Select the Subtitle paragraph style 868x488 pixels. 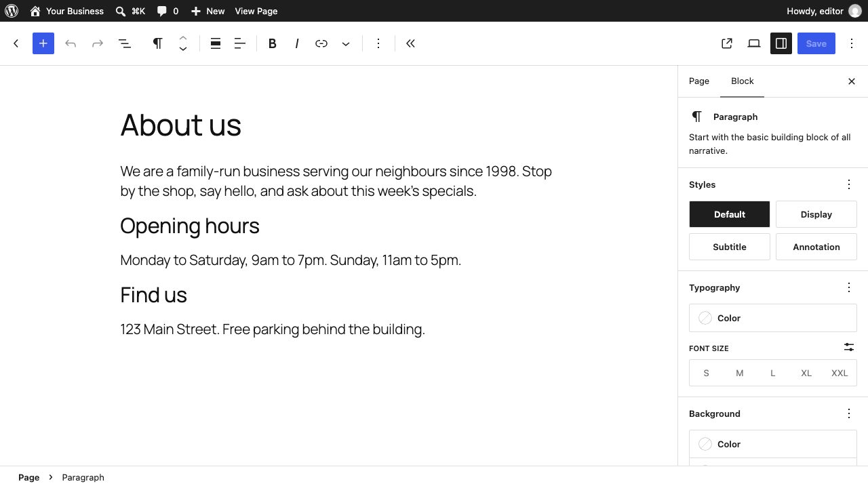tap(730, 247)
